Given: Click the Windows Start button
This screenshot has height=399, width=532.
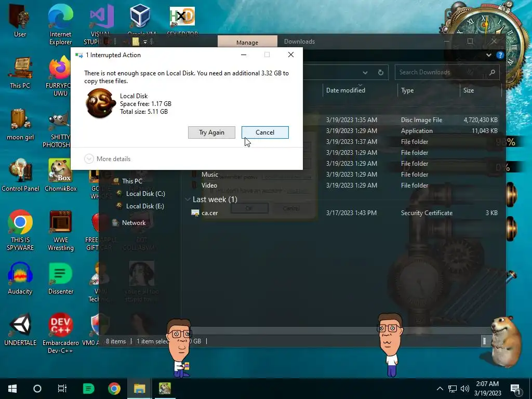Looking at the screenshot, I should pyautogui.click(x=12, y=389).
